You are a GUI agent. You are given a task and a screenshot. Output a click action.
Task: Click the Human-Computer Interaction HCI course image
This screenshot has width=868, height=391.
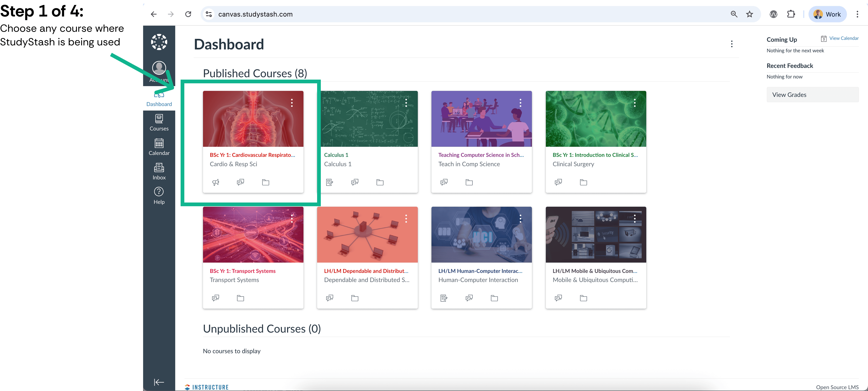click(481, 235)
